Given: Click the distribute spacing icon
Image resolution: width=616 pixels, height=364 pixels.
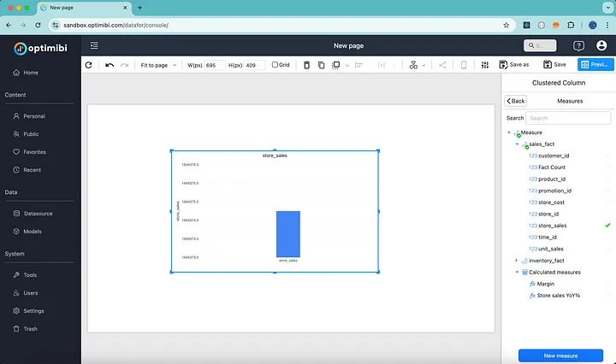Looking at the screenshot, I should coord(382,65).
